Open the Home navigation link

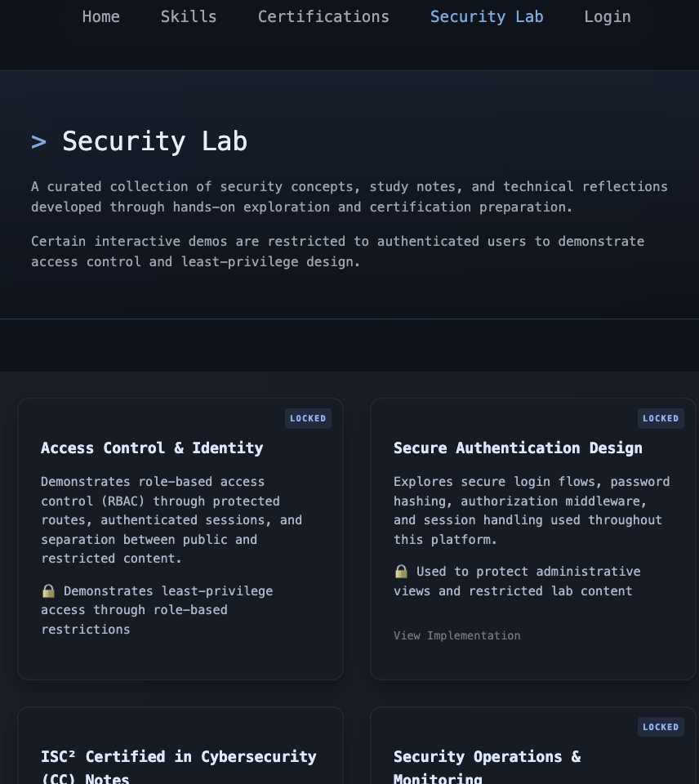click(100, 17)
